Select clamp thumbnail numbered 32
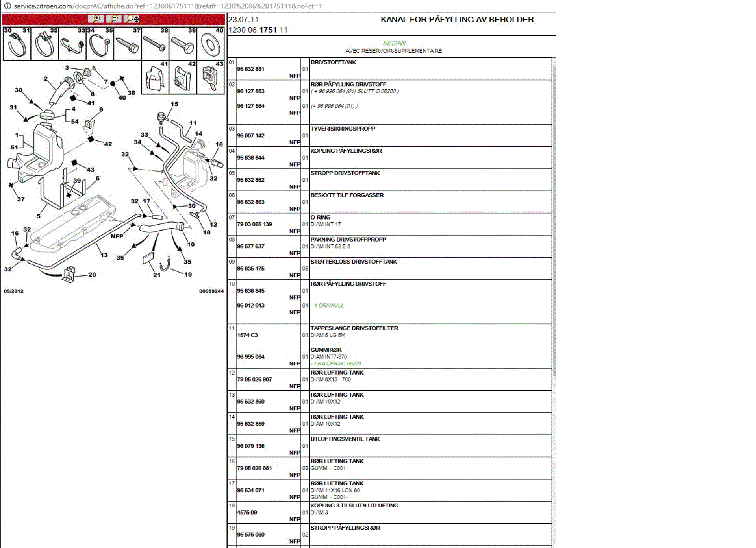Viewport: 756px width, 548px height. point(44,44)
